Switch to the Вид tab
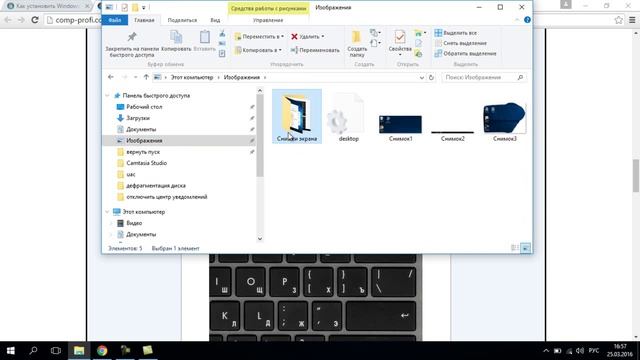640x360 pixels. [x=215, y=20]
